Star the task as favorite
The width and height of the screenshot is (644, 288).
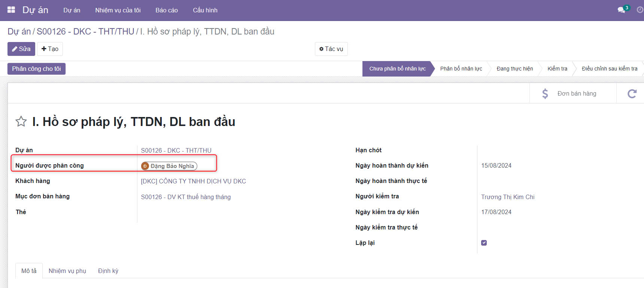tap(21, 121)
